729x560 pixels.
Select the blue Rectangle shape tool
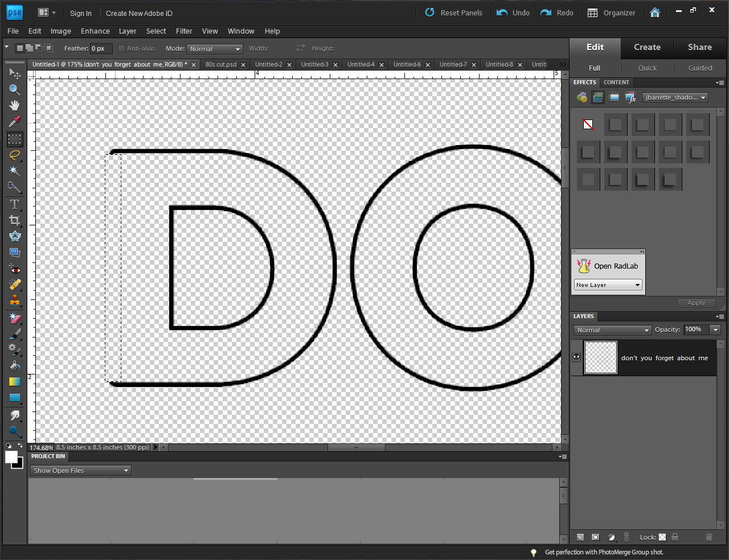(x=15, y=398)
